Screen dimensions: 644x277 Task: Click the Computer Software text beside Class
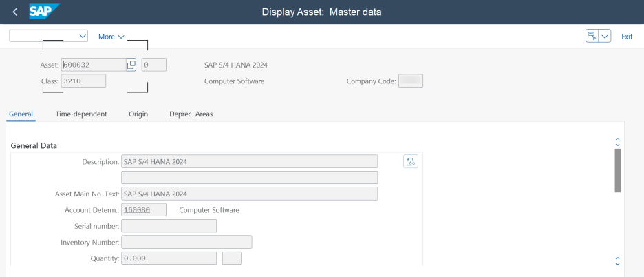[x=234, y=81]
